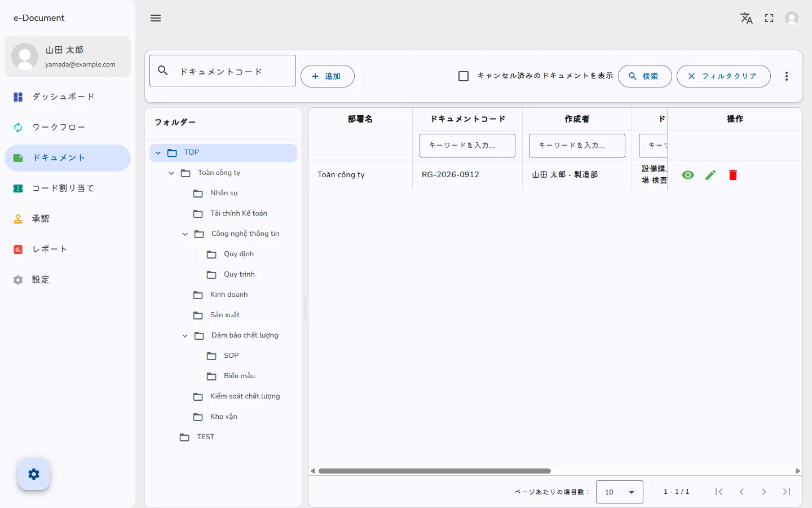Click the 作成者 column header

click(577, 119)
